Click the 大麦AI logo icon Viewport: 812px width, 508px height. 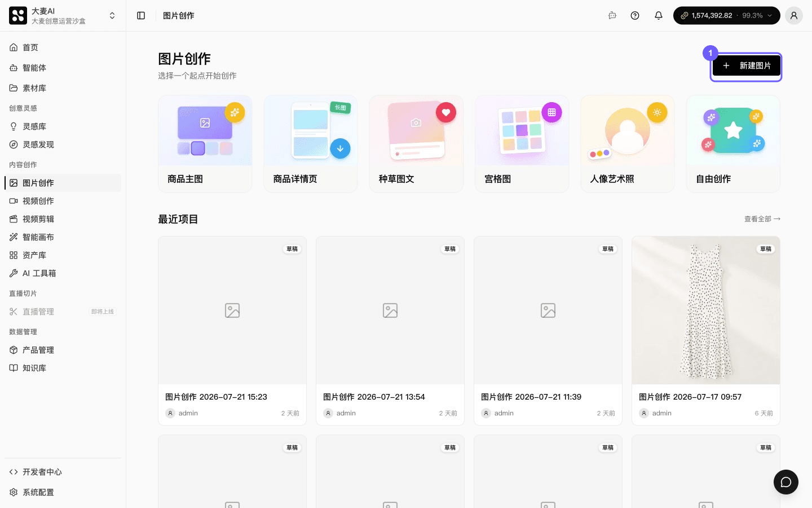(x=18, y=16)
